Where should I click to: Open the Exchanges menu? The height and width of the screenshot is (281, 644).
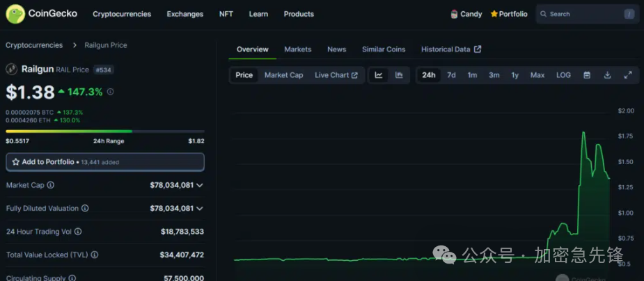tap(184, 14)
